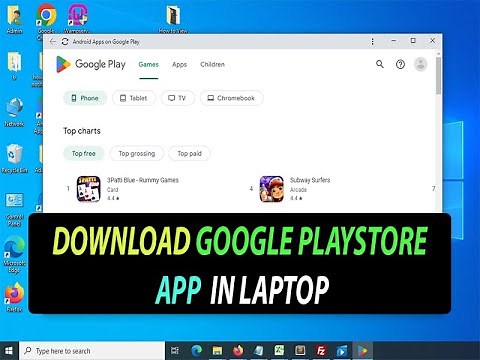Select the Control Panel desktop icon
480x360 pixels.
point(14,210)
